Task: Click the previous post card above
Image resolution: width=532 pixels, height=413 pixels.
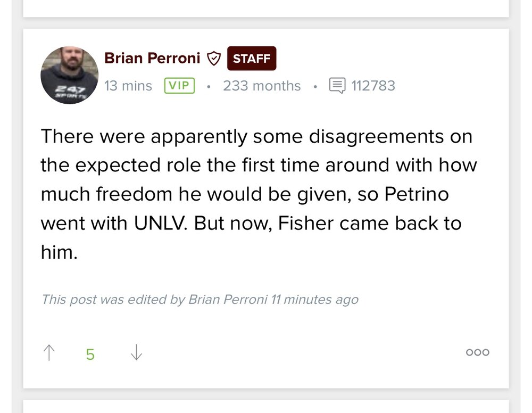Action: click(266, 7)
